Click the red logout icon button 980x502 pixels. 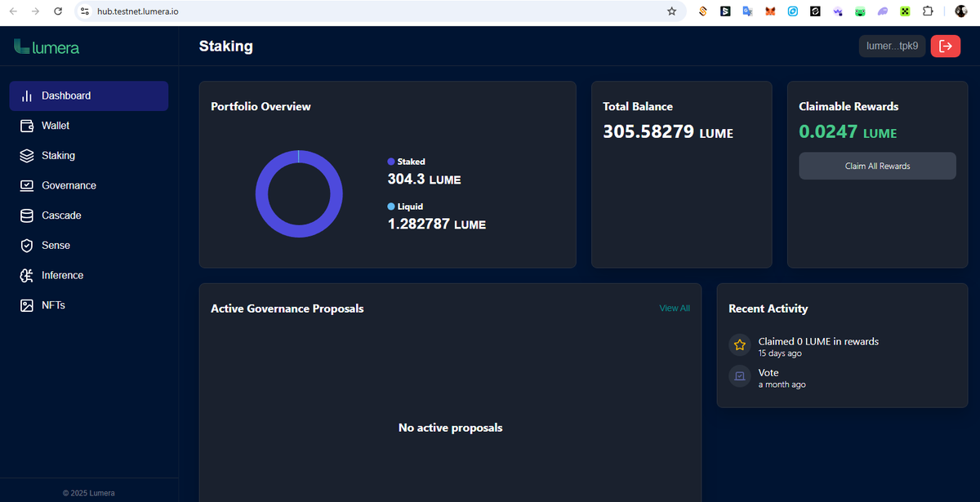(946, 47)
